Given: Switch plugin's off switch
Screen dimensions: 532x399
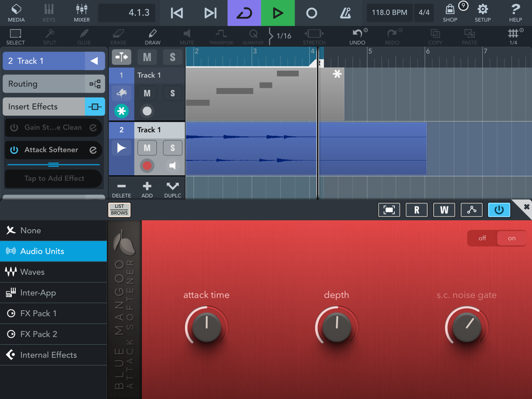Looking at the screenshot, I should coord(482,238).
